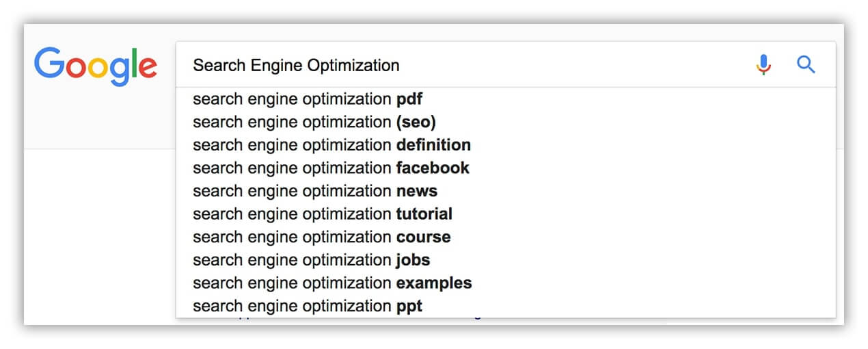Select the suggestion ending in 'facebook'
The height and width of the screenshot is (349, 868).
coord(506,168)
